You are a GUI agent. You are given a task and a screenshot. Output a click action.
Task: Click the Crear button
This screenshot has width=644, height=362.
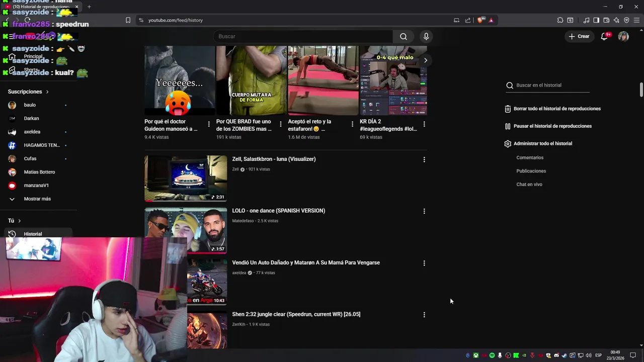click(579, 36)
